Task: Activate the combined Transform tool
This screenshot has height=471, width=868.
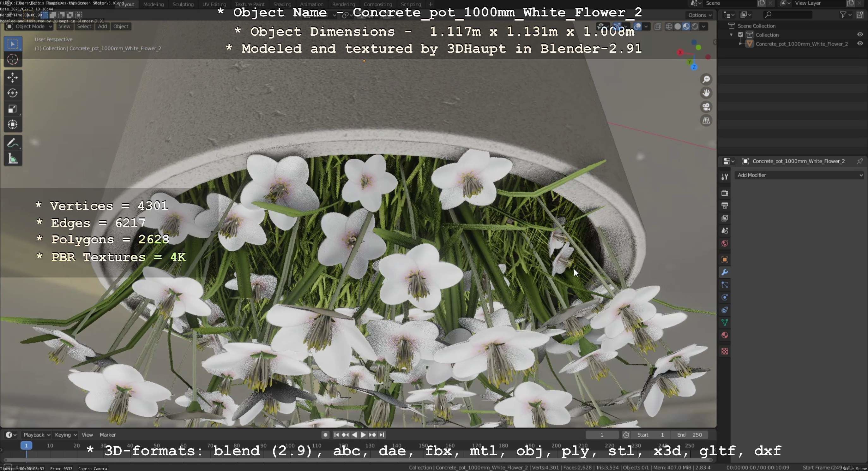Action: [x=13, y=125]
